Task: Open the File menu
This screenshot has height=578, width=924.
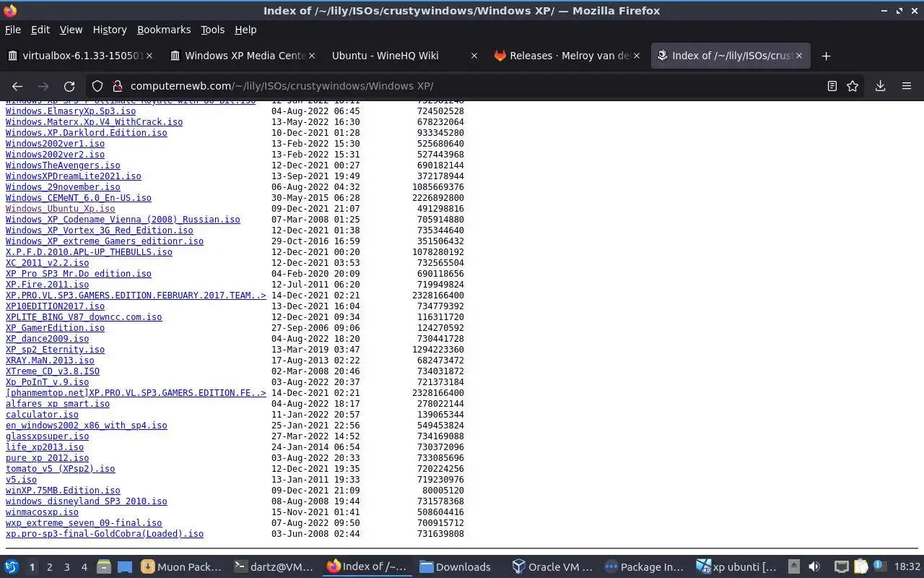Action: [13, 30]
